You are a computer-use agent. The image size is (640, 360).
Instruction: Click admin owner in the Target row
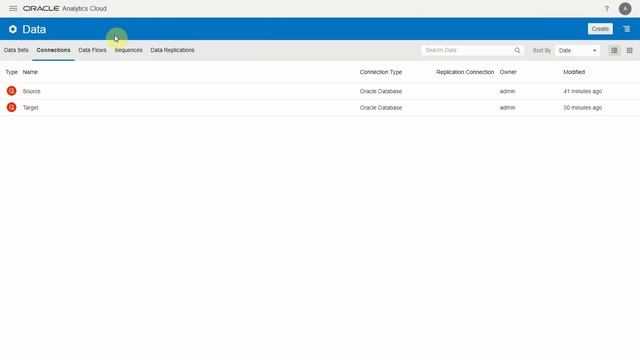point(507,108)
